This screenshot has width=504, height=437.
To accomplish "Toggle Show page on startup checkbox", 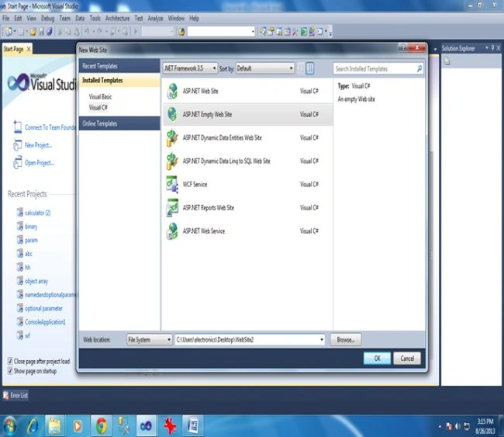I will coord(10,371).
